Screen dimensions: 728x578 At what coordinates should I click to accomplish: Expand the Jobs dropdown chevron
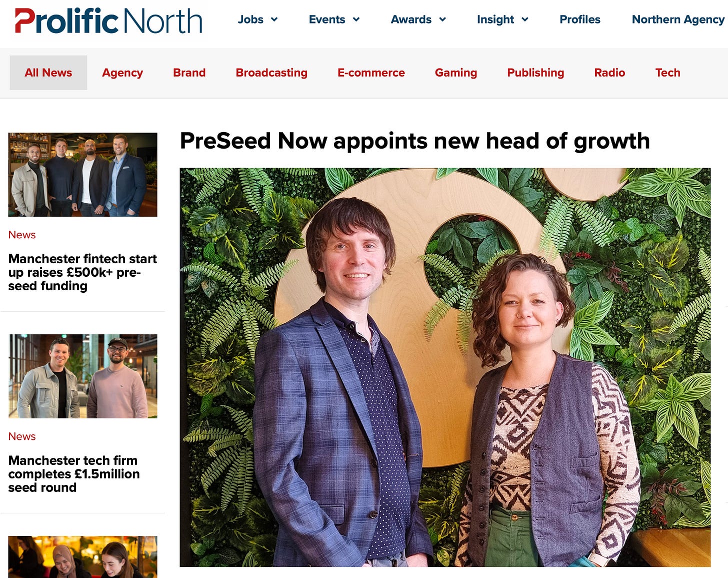pos(274,20)
